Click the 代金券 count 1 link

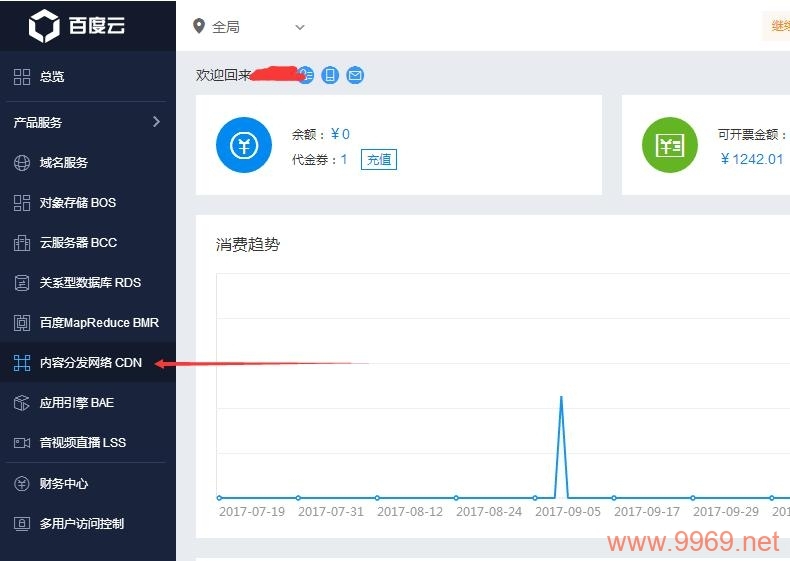pyautogui.click(x=344, y=159)
